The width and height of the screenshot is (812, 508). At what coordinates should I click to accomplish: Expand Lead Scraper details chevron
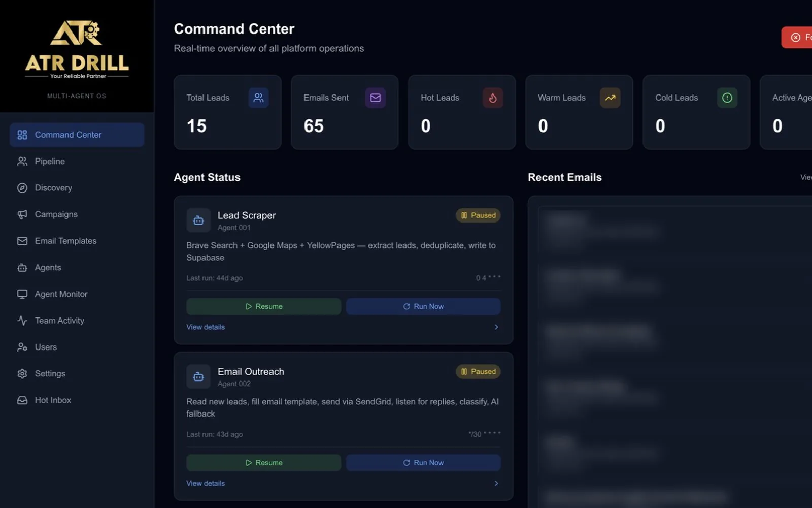tap(496, 327)
